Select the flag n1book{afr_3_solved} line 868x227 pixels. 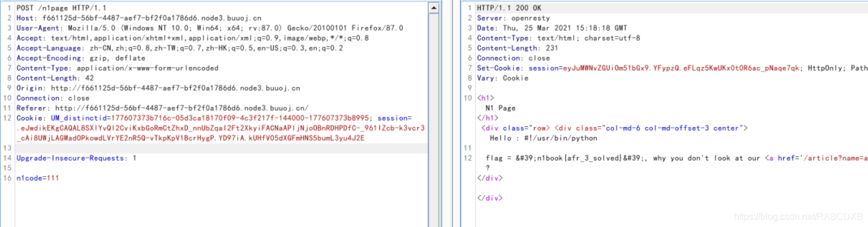pyautogui.click(x=676, y=158)
